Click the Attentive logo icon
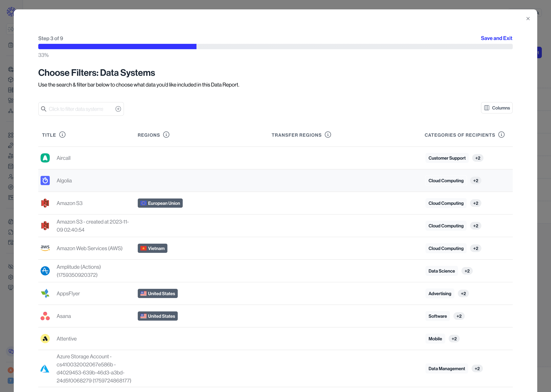This screenshot has height=392, width=551. pyautogui.click(x=45, y=339)
